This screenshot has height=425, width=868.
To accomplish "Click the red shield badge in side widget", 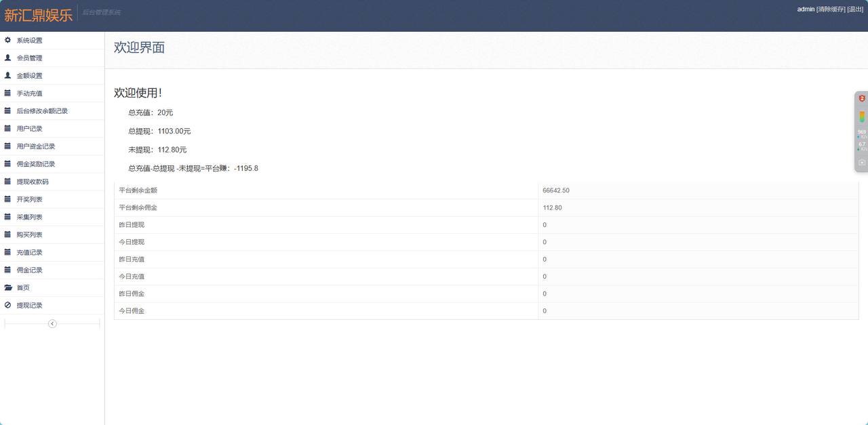I will pos(862,99).
